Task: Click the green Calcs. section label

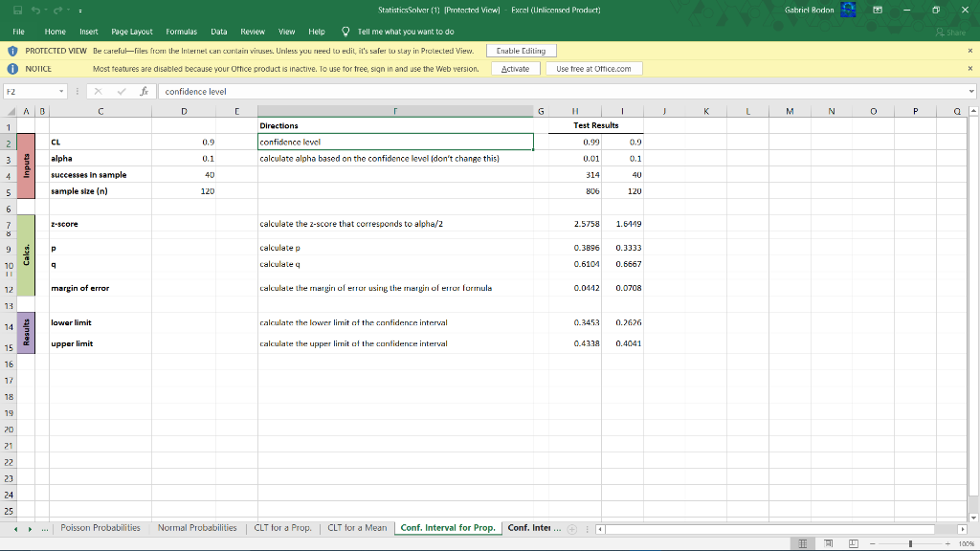Action: 26,254
